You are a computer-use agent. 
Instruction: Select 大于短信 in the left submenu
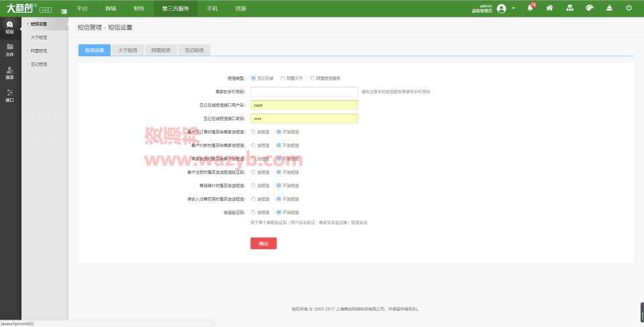tap(39, 38)
